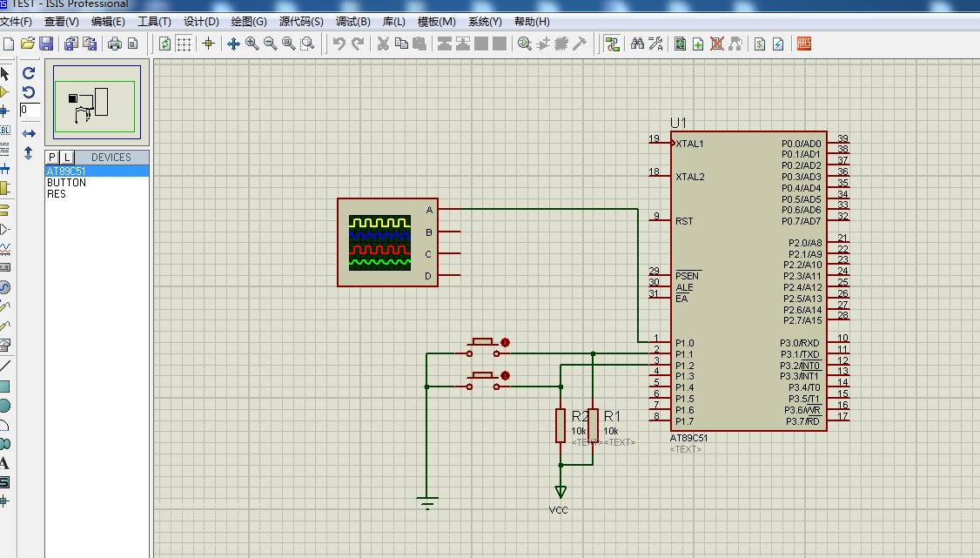Click the L library manager button

67,158
